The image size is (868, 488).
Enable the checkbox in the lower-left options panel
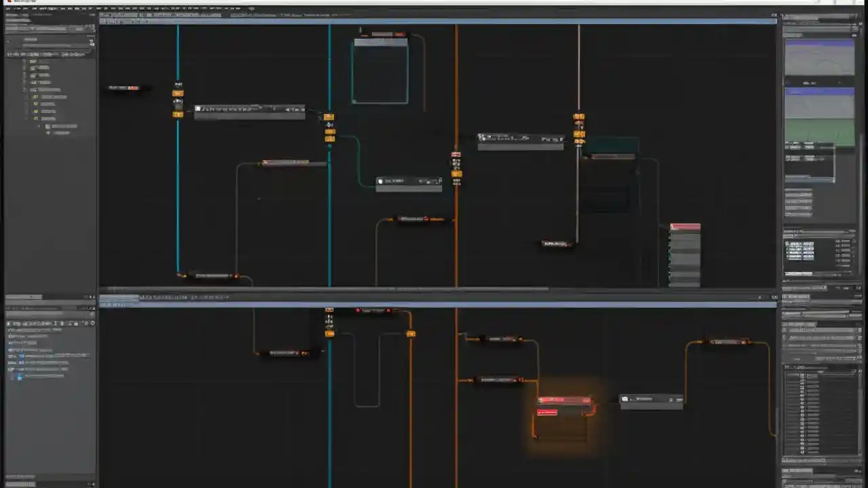tap(20, 377)
